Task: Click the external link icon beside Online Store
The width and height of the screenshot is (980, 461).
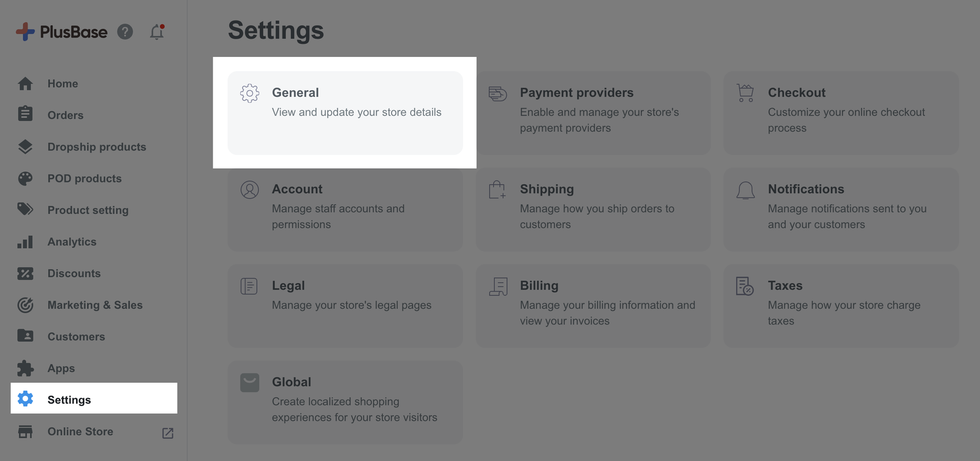Action: tap(168, 433)
